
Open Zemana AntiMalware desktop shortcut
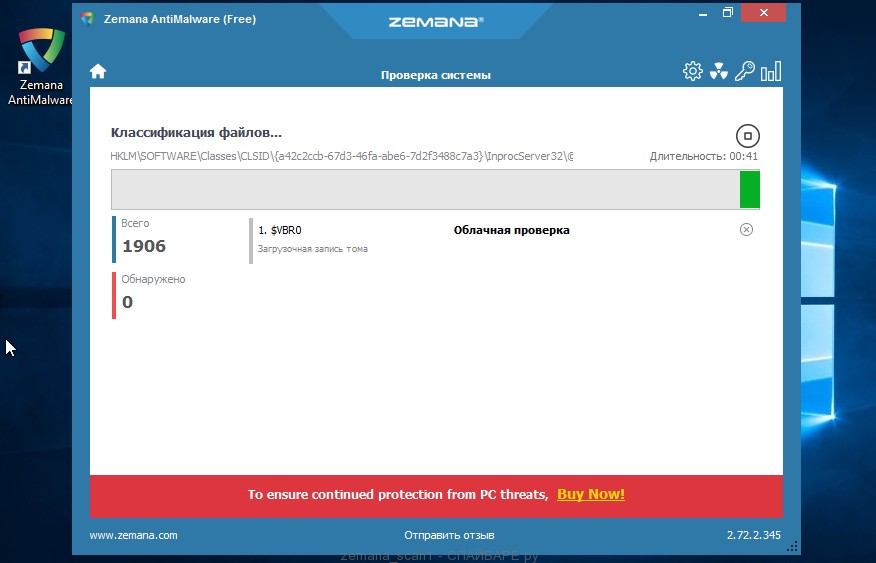(x=40, y=66)
